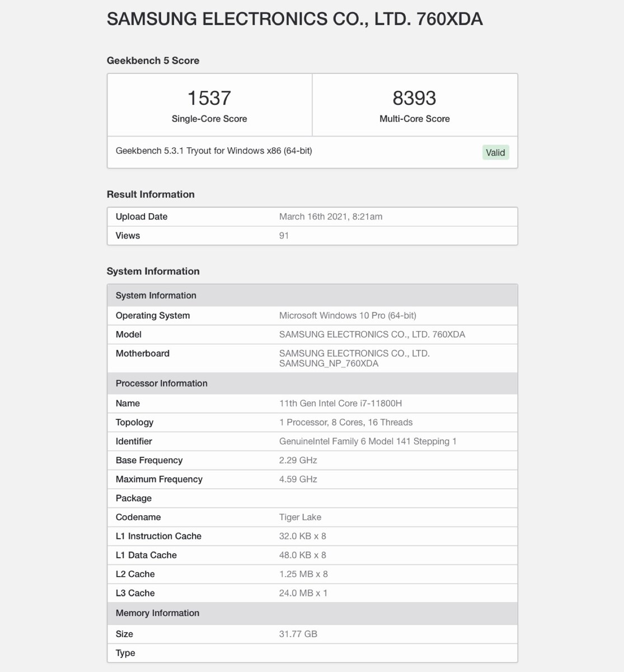Click the Processor Information section header
The image size is (624, 672).
[161, 384]
